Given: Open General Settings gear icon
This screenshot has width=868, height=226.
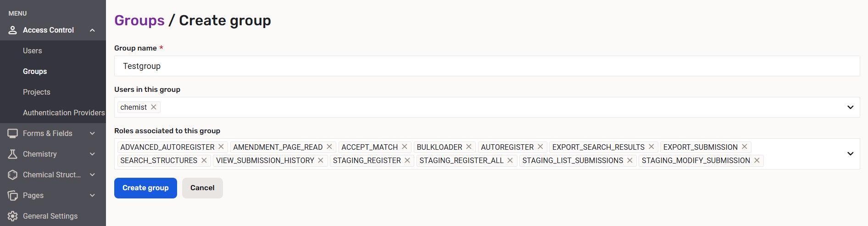Looking at the screenshot, I should 13,216.
